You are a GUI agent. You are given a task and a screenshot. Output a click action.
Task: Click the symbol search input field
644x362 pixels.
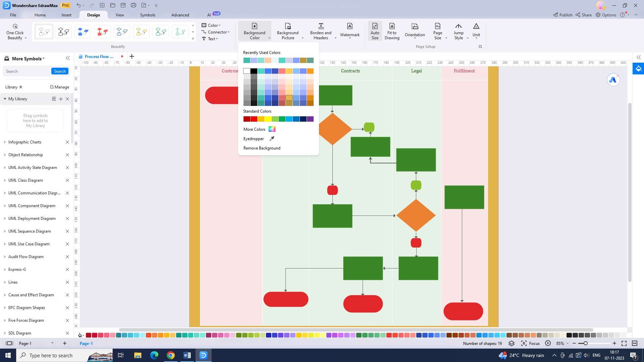coord(27,71)
